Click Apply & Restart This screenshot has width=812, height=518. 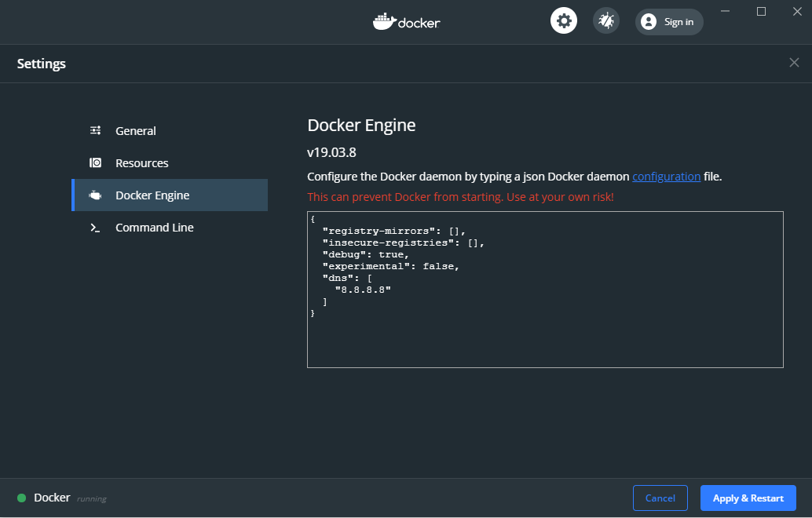[748, 498]
